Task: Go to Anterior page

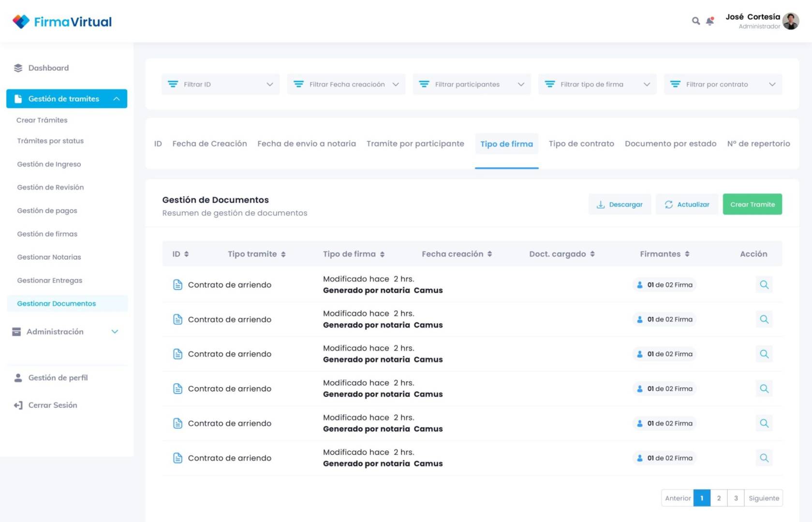Action: click(678, 498)
